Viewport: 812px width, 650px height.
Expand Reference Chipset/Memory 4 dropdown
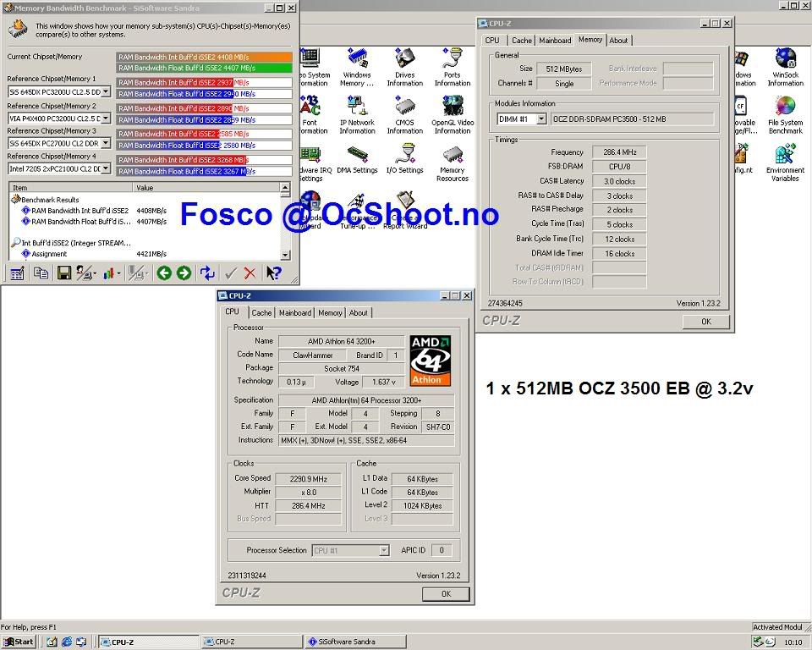click(106, 168)
